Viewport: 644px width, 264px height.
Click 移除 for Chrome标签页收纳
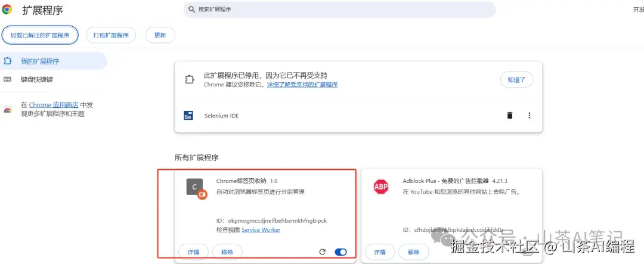pyautogui.click(x=227, y=252)
